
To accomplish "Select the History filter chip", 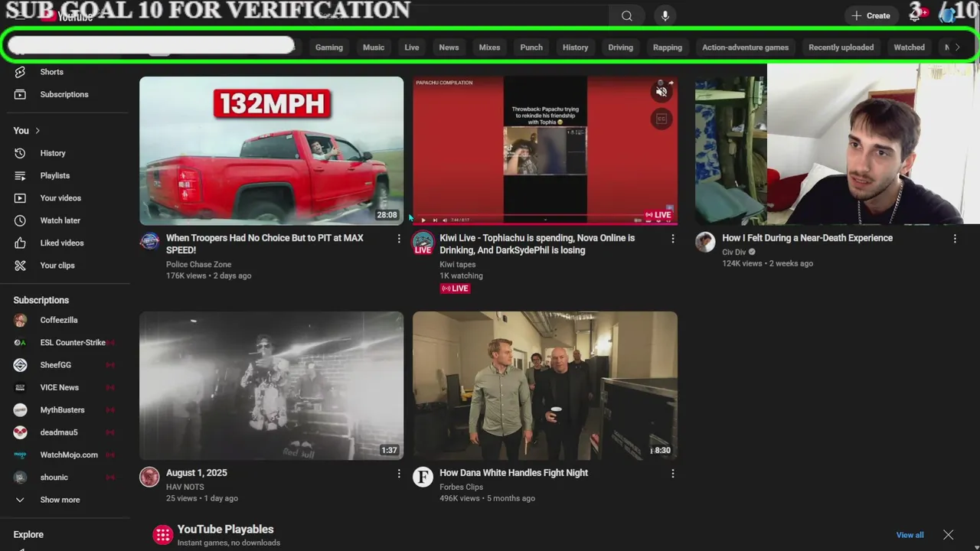I will click(576, 47).
